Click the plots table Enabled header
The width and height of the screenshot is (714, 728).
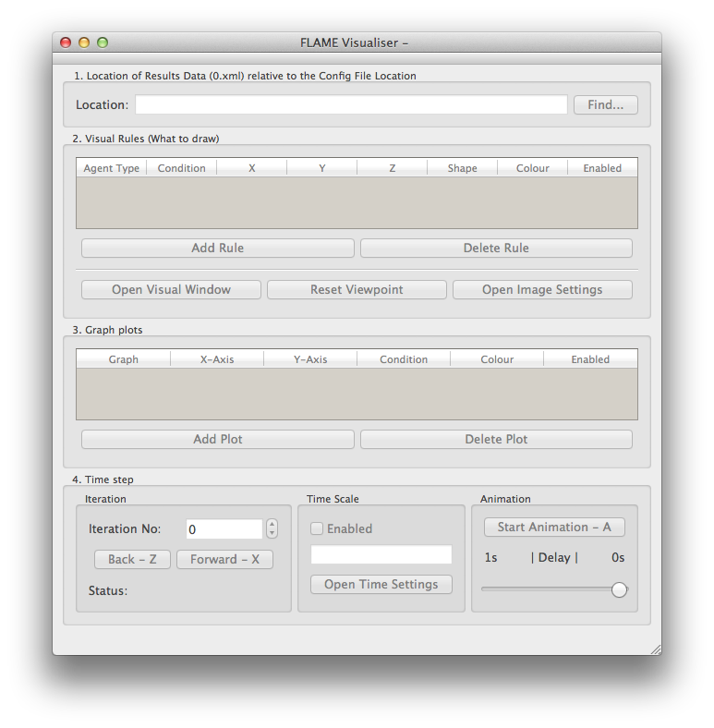coord(590,359)
